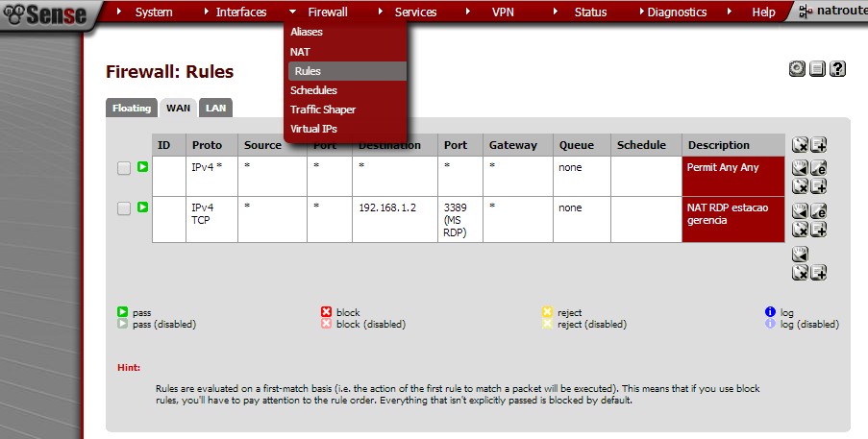Open the Services dropdown menu
Viewport: 868px width, 439px height.
tap(415, 12)
